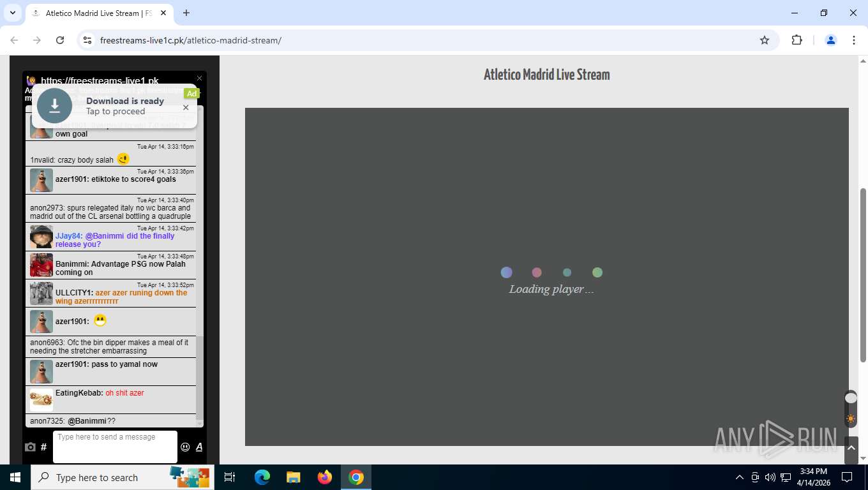The width and height of the screenshot is (868, 490).
Task: Open the notification center icon
Action: 847,477
